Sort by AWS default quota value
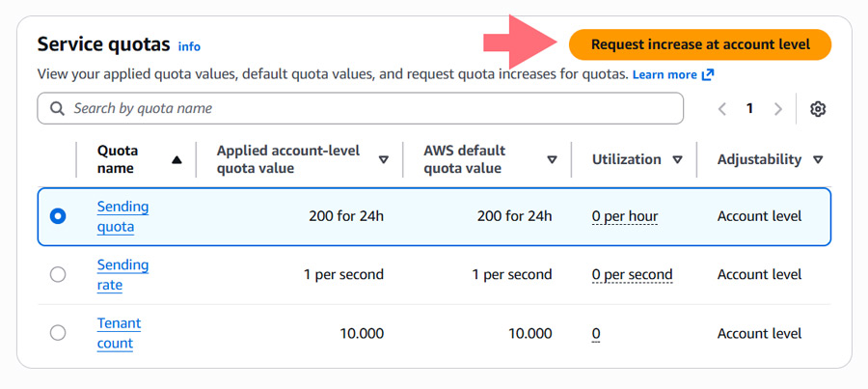This screenshot has height=389, width=868. click(x=552, y=159)
